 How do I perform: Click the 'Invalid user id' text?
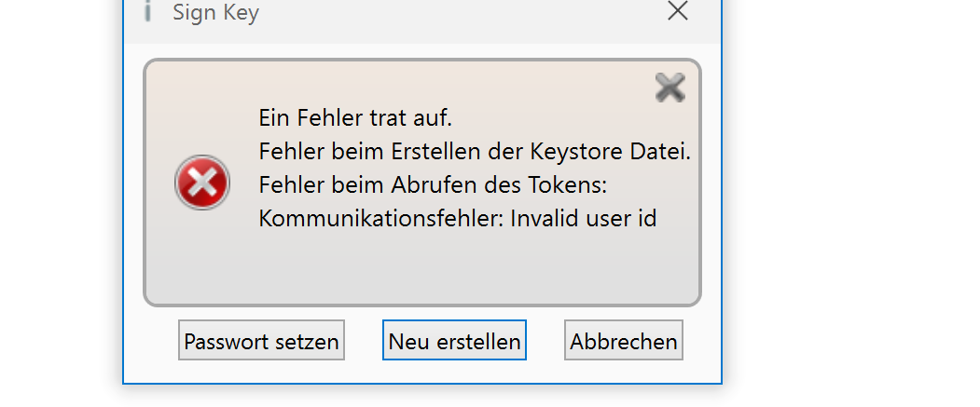584,219
